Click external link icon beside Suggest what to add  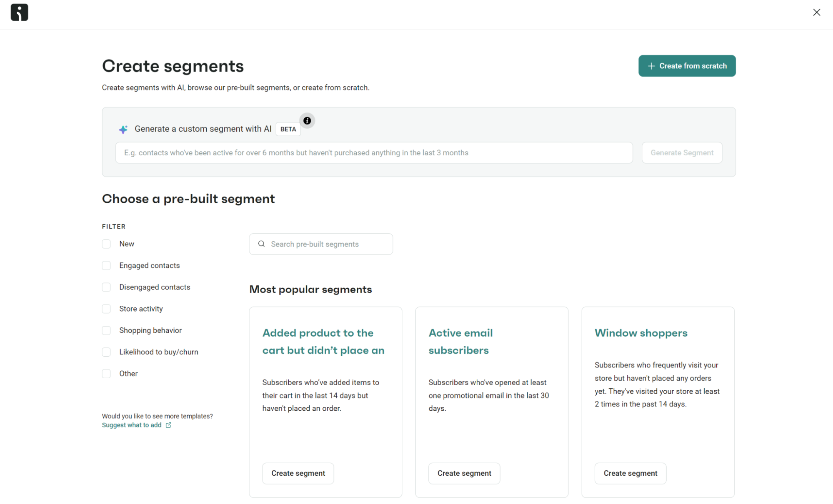pyautogui.click(x=168, y=425)
